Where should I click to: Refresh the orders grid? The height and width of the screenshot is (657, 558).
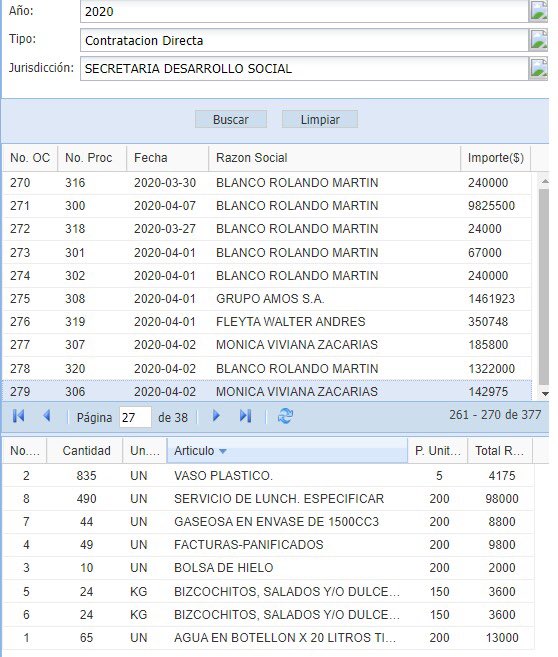(285, 416)
